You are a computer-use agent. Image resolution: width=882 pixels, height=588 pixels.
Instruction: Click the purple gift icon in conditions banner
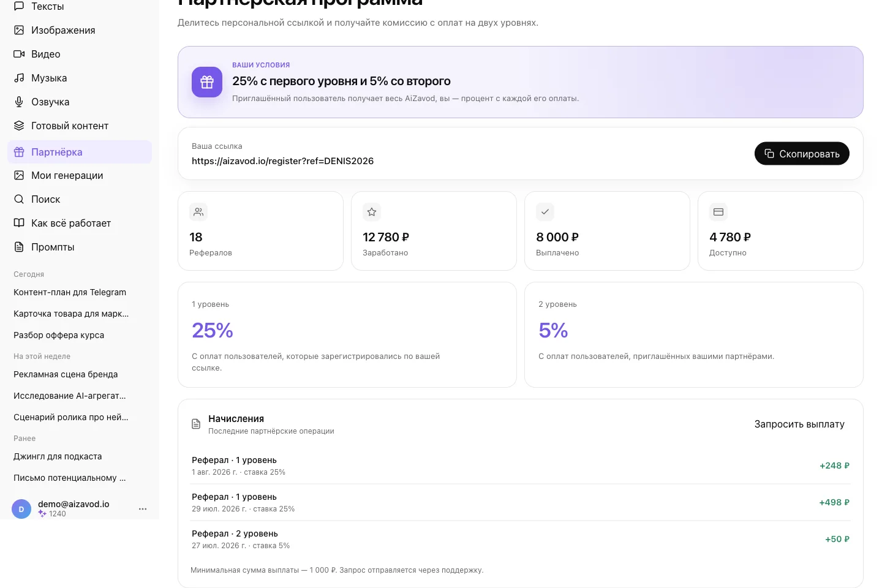point(207,82)
